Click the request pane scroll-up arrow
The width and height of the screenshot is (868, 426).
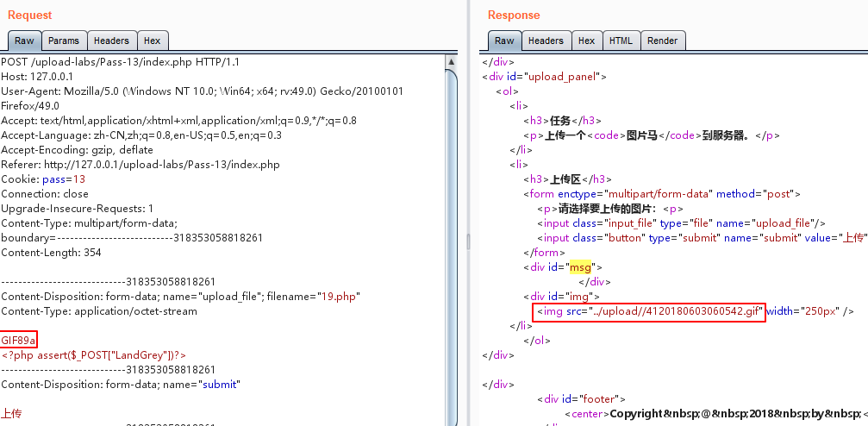click(452, 61)
